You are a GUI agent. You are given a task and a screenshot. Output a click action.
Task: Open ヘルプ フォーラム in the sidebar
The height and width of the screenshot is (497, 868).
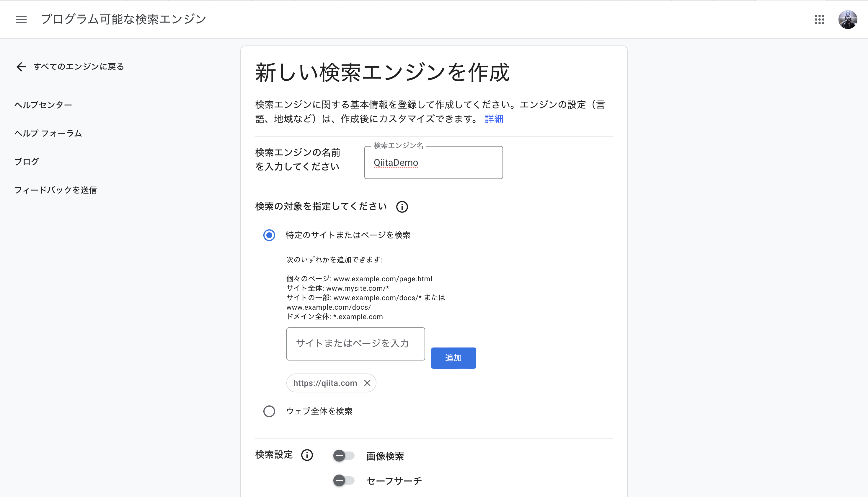(48, 134)
